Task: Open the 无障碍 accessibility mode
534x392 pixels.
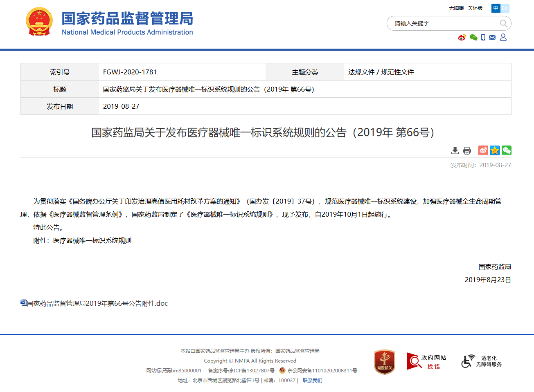Action: (456, 8)
